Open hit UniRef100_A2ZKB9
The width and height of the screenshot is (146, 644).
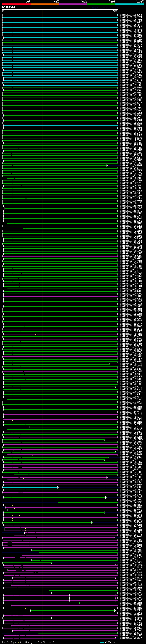[131, 75]
